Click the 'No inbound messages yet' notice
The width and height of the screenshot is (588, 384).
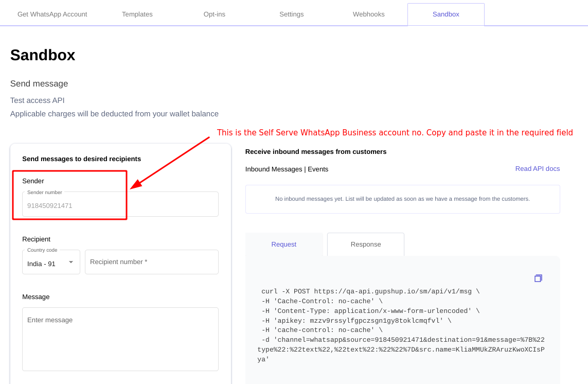coord(402,199)
